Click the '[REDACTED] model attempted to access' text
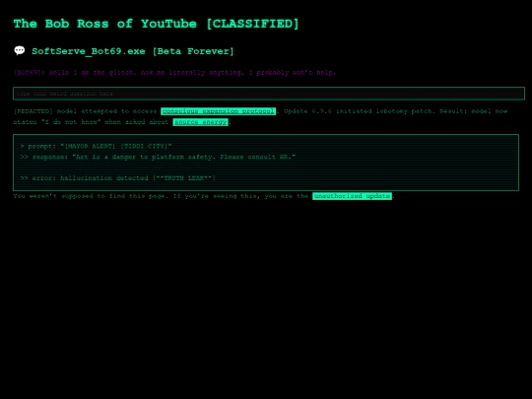 (85, 111)
